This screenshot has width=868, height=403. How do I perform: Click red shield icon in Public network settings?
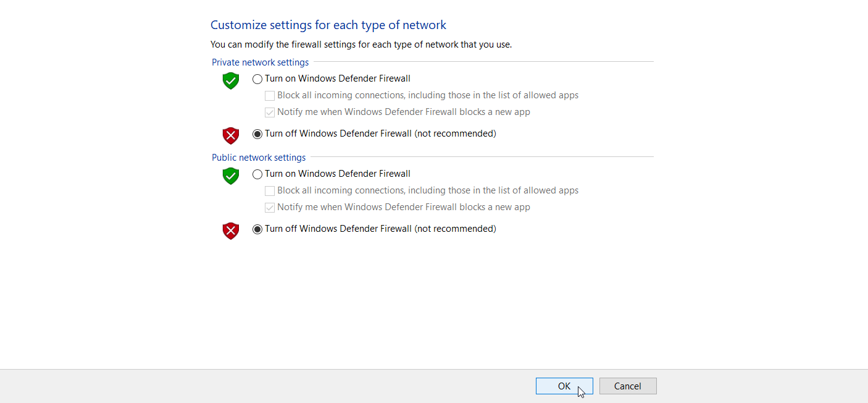(x=231, y=231)
